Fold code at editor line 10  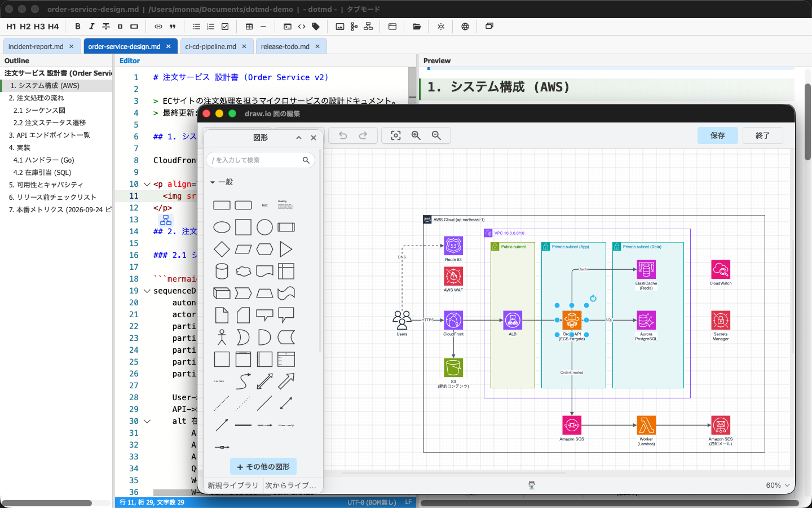(x=147, y=184)
